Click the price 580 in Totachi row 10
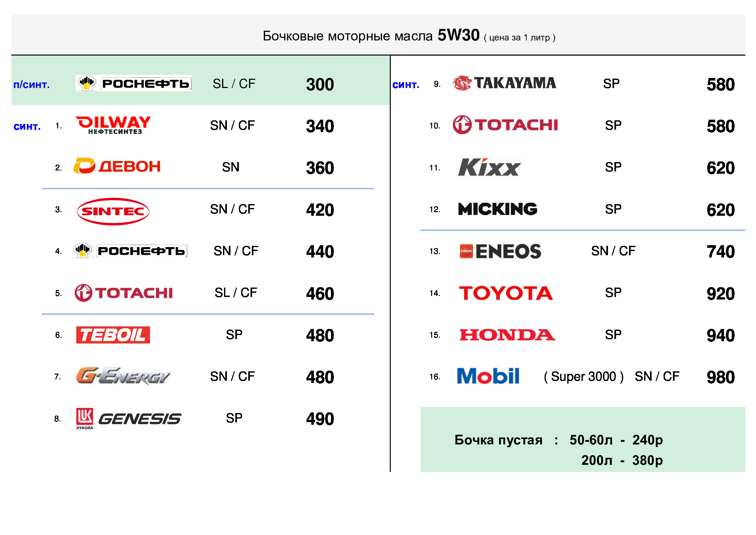The image size is (756, 535). point(720,126)
